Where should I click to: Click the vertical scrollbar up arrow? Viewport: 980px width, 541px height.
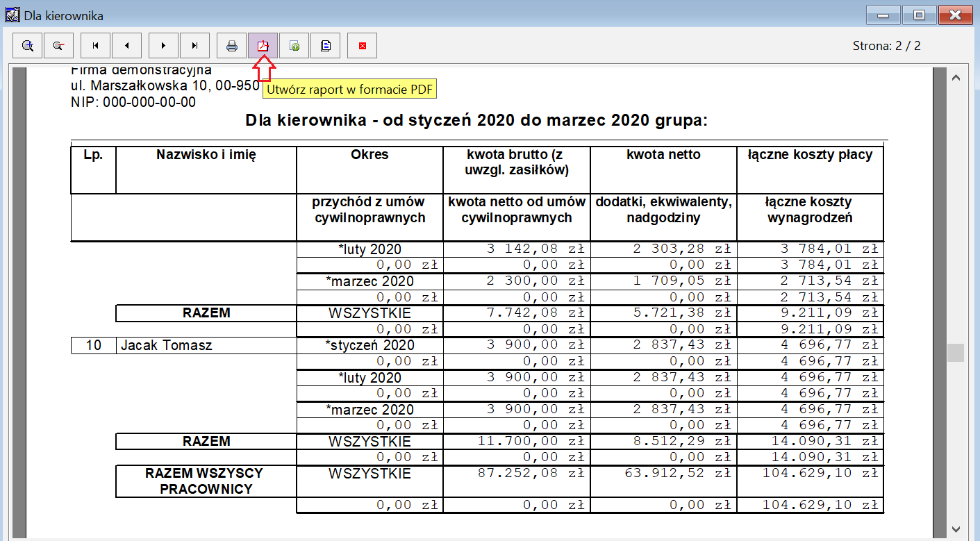pyautogui.click(x=956, y=77)
